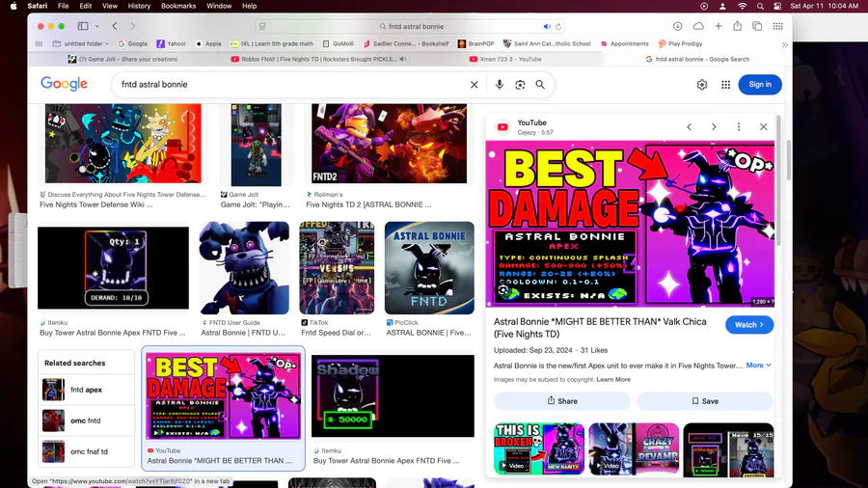Open Spotlight search in menu bar
The height and width of the screenshot is (488, 868).
click(x=760, y=6)
